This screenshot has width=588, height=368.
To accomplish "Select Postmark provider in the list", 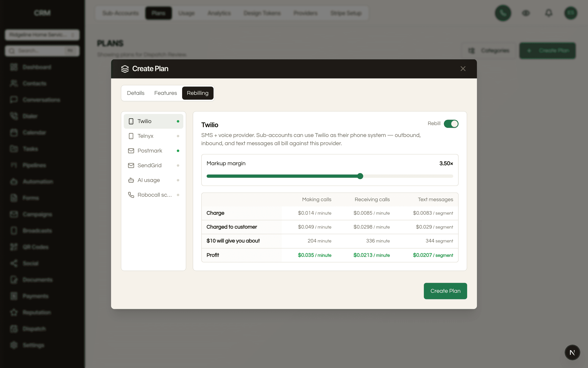I will (153, 151).
